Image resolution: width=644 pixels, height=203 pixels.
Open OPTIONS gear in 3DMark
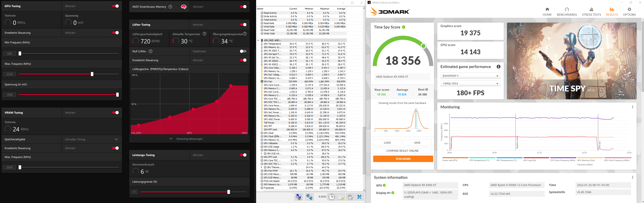(629, 12)
